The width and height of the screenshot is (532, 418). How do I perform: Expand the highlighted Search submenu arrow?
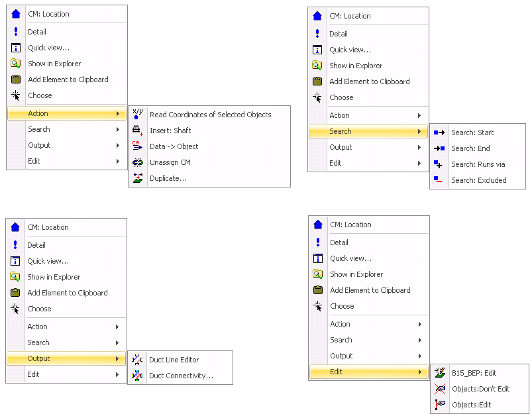pyautogui.click(x=419, y=131)
